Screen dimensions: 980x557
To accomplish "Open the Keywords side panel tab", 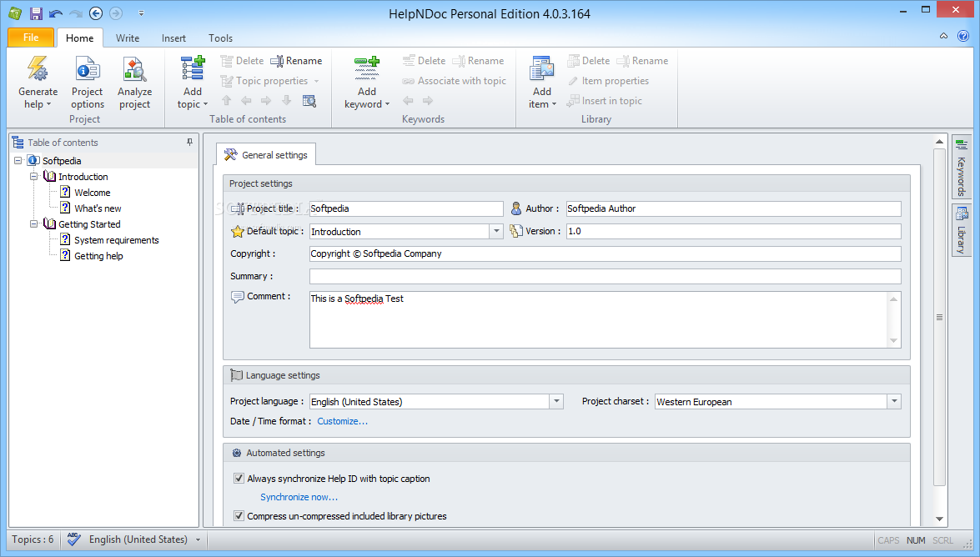I will tap(962, 168).
